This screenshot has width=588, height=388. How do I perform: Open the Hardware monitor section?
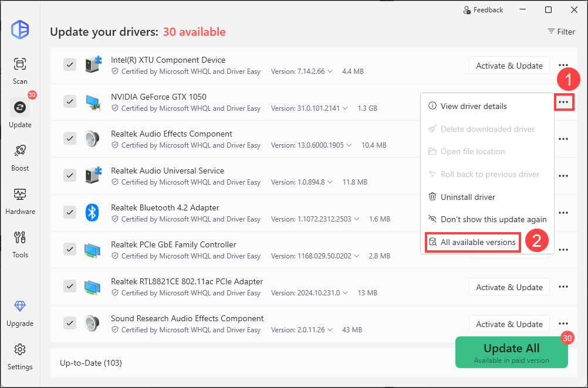point(20,201)
